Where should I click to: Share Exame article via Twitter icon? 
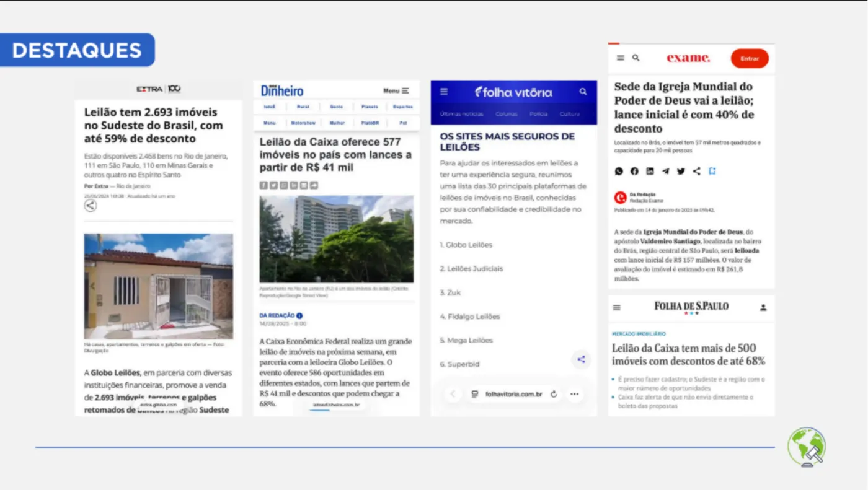point(681,172)
